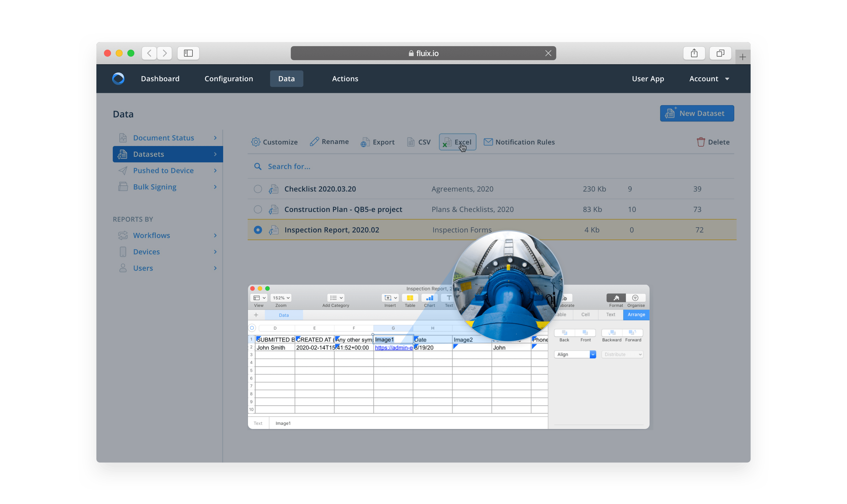
Task: Switch to the Dashboard tab
Action: (x=160, y=79)
